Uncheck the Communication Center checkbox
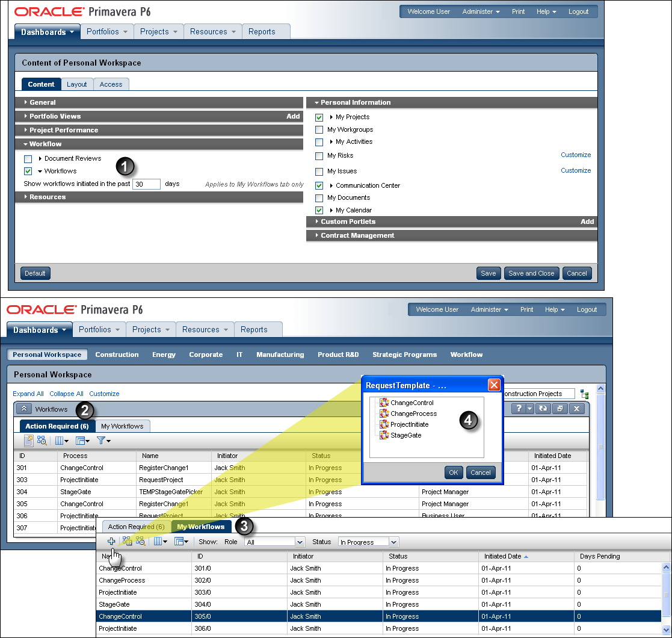 point(319,185)
